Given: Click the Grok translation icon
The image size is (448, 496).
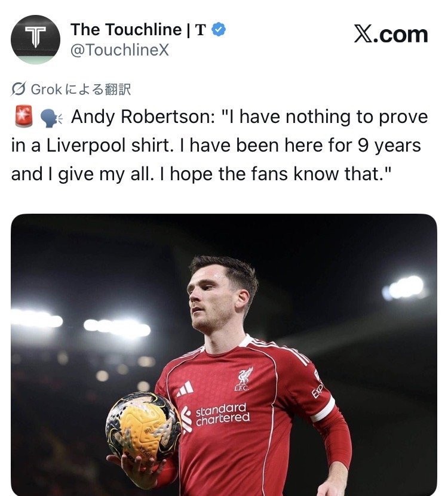Looking at the screenshot, I should 19,89.
